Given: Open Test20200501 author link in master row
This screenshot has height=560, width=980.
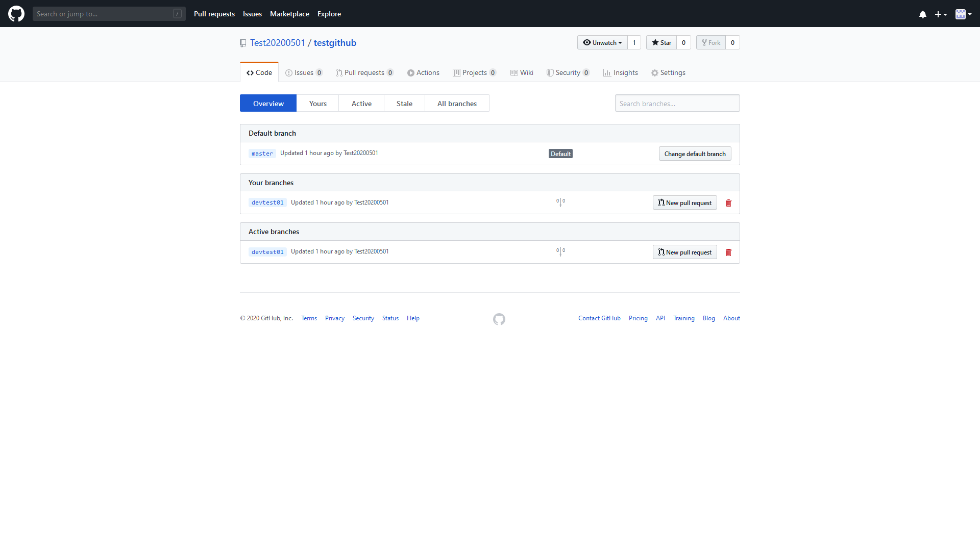Looking at the screenshot, I should [x=361, y=153].
